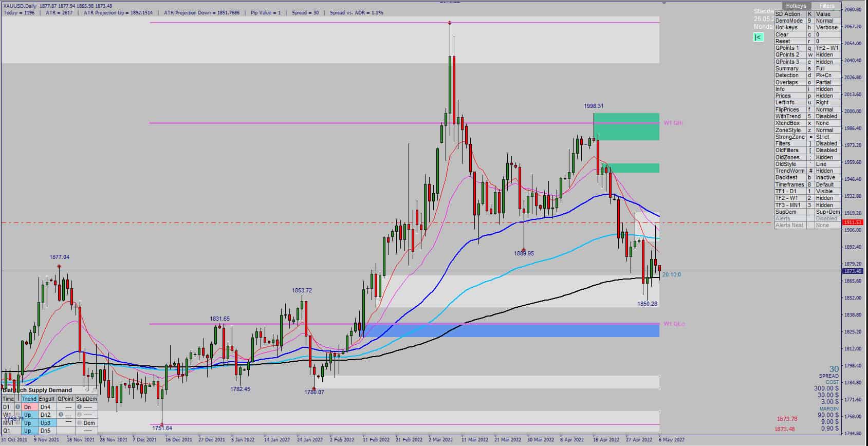The image size is (868, 446).
Task: Switch to the Hotkeys tab
Action: coord(796,6)
